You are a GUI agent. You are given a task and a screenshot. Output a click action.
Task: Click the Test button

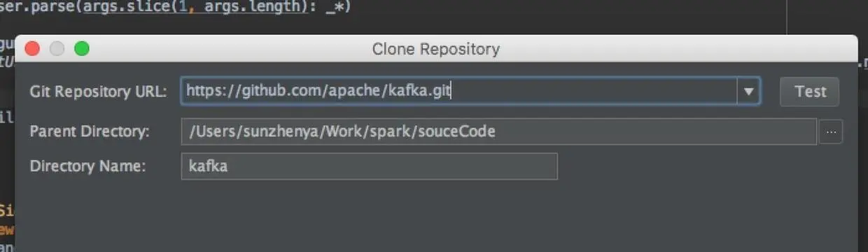(x=810, y=92)
